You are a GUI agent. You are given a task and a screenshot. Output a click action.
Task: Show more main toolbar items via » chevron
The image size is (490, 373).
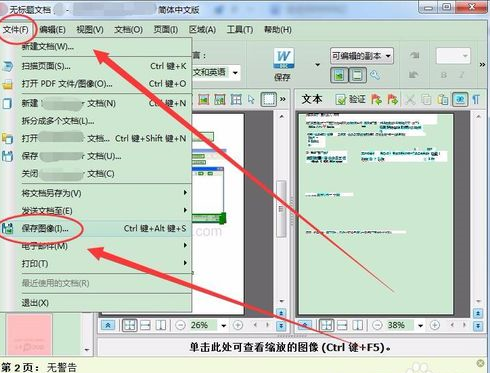point(482,64)
